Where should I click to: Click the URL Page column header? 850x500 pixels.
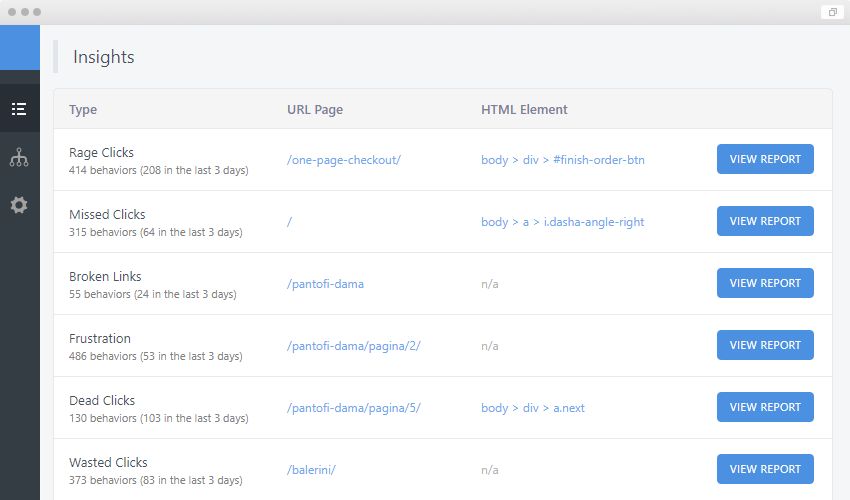coord(315,110)
